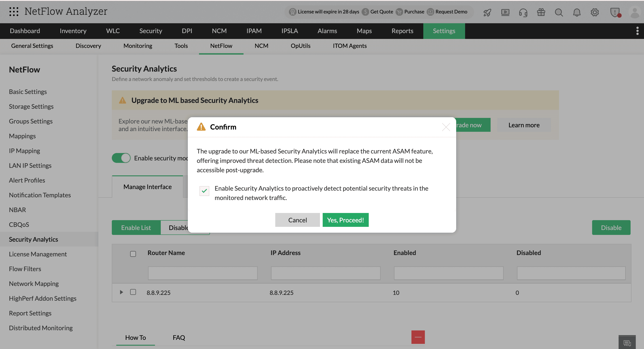Click the Yes, Proceed! button
The height and width of the screenshot is (349, 644).
pyautogui.click(x=345, y=220)
